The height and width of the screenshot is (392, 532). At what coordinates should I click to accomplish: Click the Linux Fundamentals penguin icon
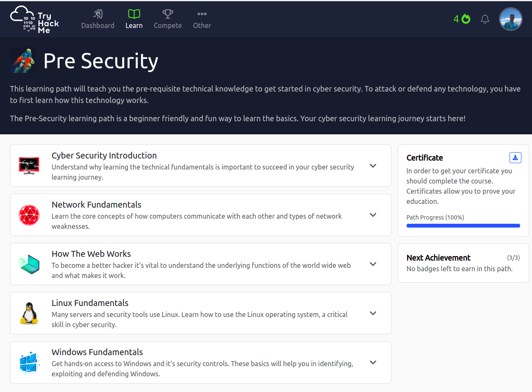pos(29,313)
